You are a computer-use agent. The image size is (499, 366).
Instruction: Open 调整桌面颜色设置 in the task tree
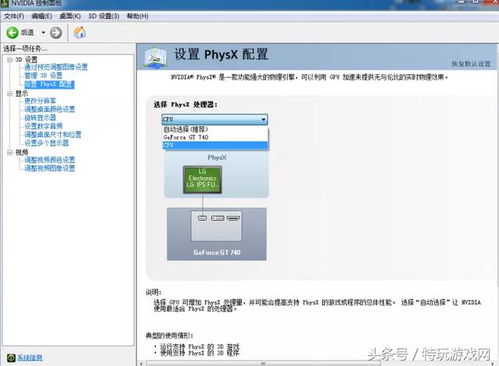50,109
